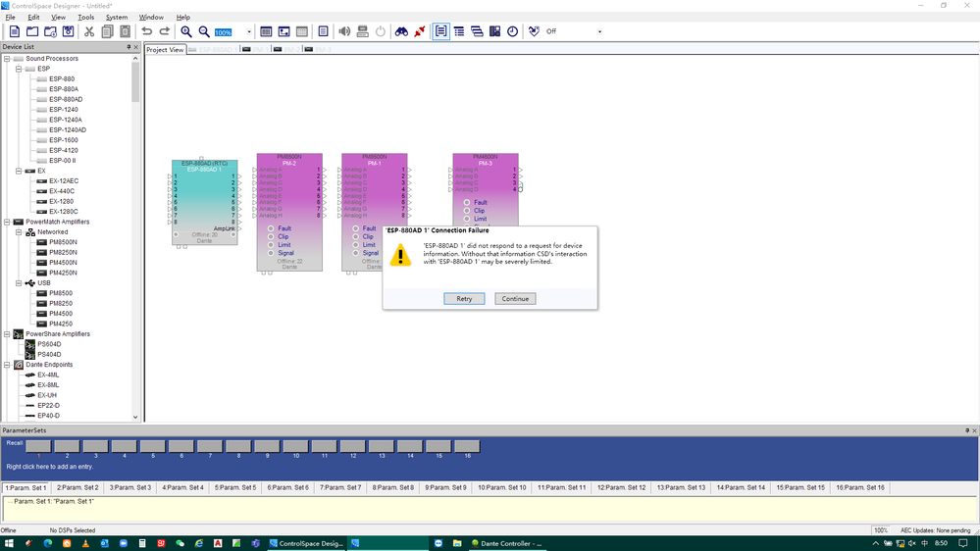Select EX-UH Dante endpoint
The height and width of the screenshot is (551, 980).
(47, 395)
